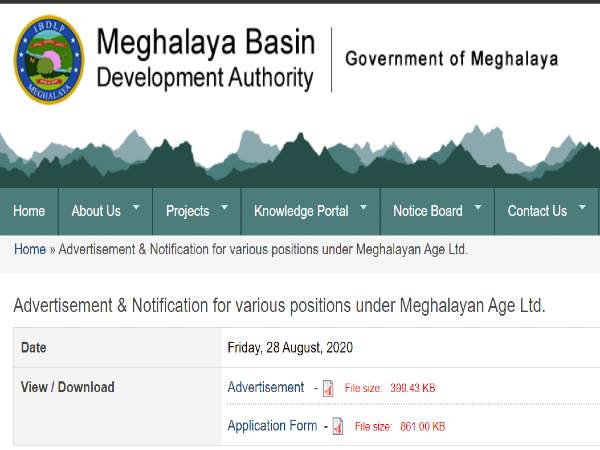Select Notice Board in navigation bar
Screen dimensions: 600x450
point(428,211)
